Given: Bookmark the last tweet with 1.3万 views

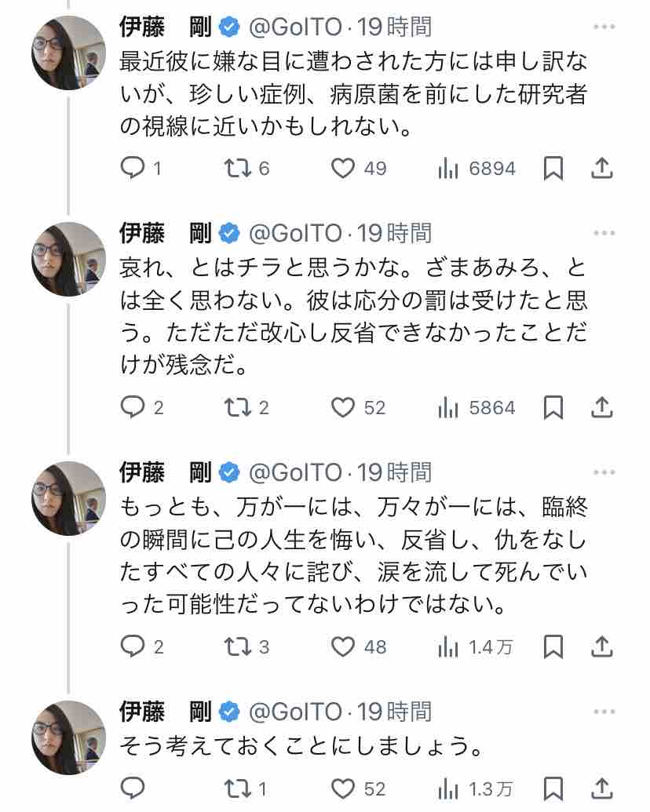Looking at the screenshot, I should point(553,788).
